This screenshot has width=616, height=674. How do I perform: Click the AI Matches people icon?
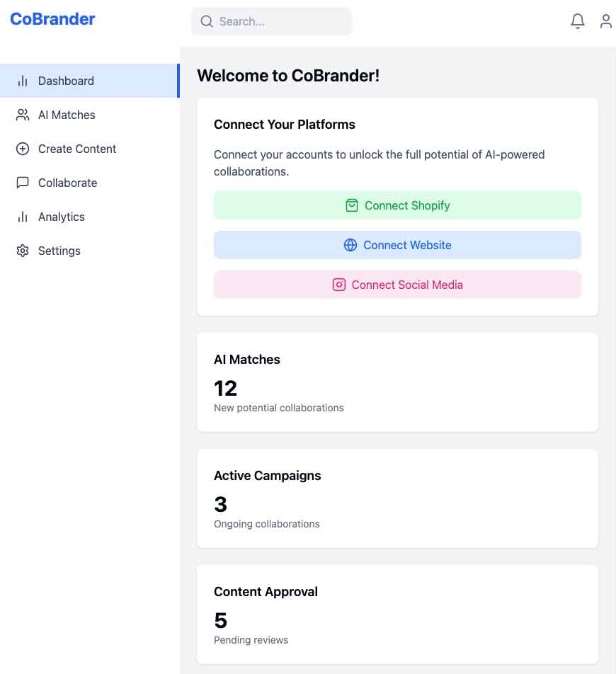(x=23, y=115)
